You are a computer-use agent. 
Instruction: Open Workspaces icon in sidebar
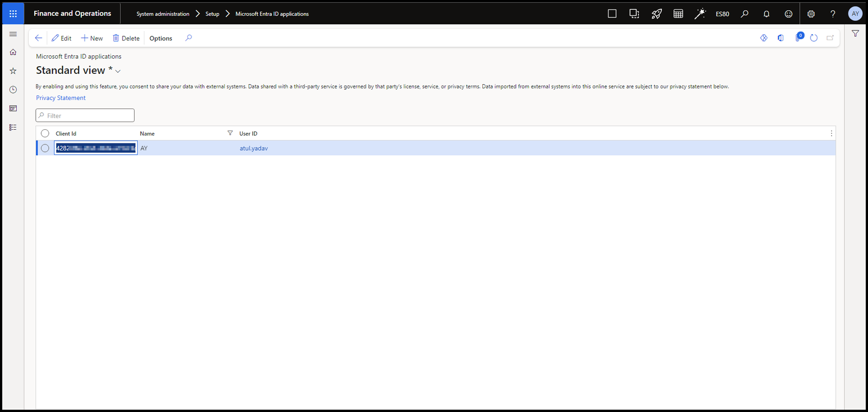coord(13,109)
